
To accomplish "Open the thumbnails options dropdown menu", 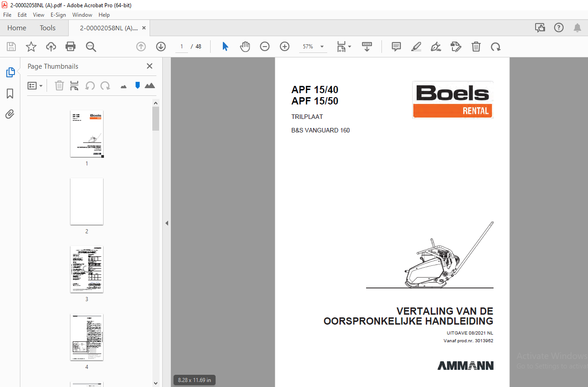I will [x=35, y=85].
